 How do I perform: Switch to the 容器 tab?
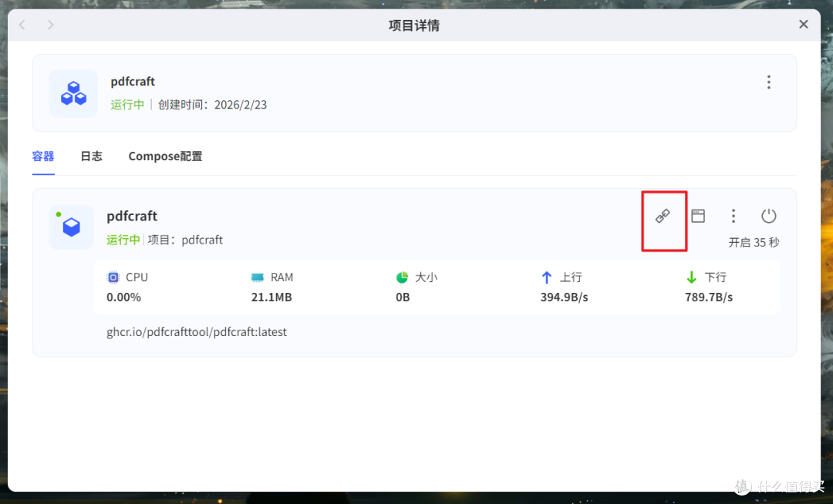click(43, 156)
